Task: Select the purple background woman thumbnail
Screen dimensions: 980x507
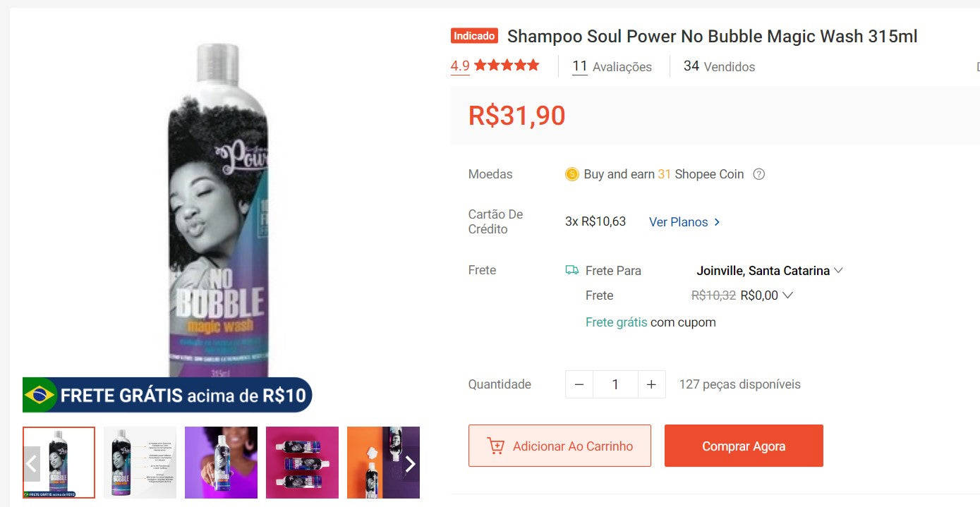Action: 221,463
